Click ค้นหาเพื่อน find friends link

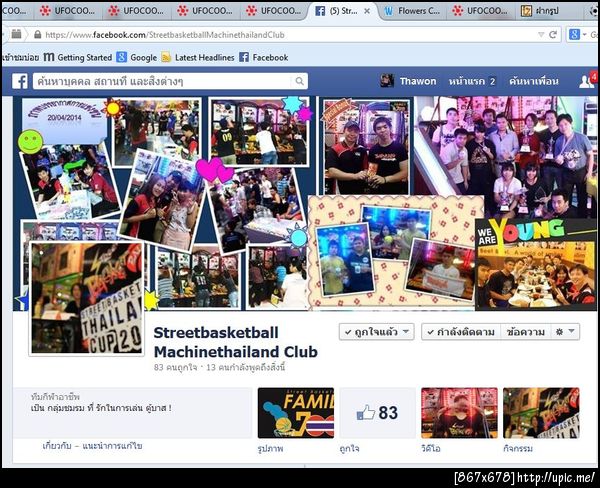pos(533,81)
